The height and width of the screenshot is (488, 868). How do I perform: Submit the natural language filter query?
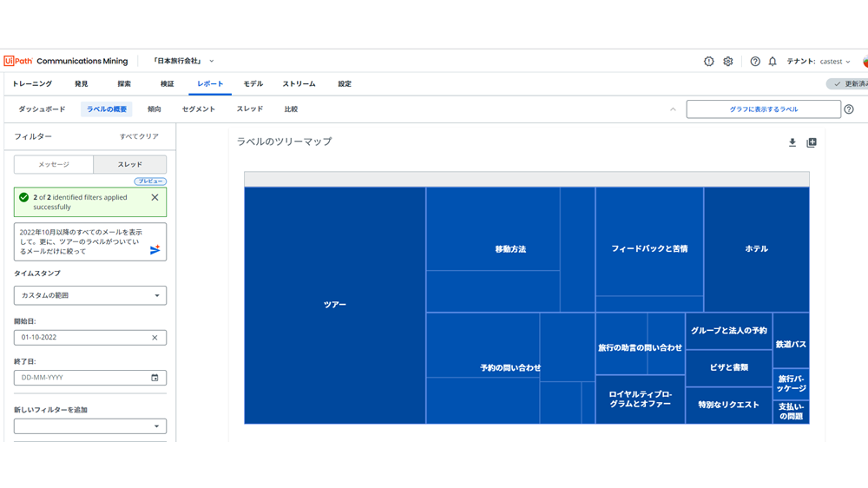pyautogui.click(x=155, y=250)
